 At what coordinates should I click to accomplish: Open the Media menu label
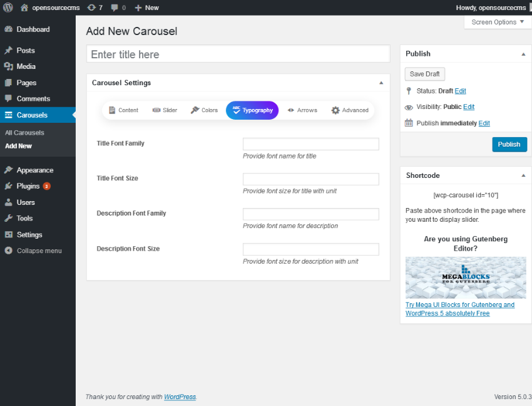click(26, 66)
